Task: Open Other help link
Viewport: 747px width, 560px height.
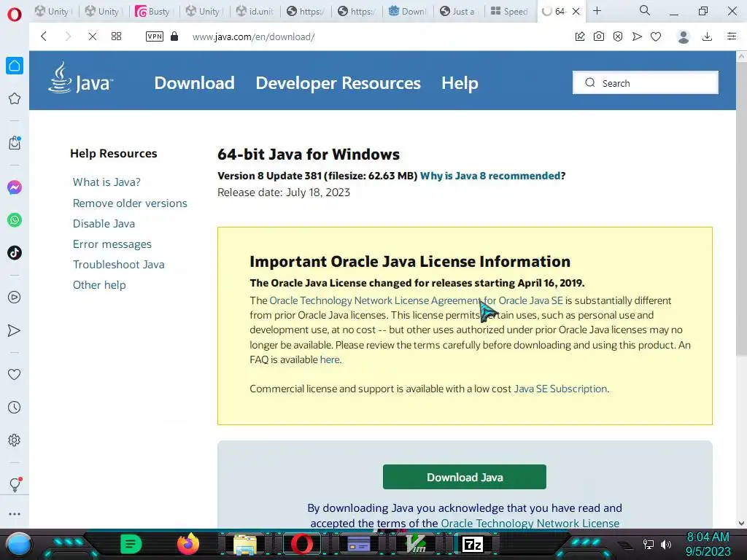Action: coord(99,285)
